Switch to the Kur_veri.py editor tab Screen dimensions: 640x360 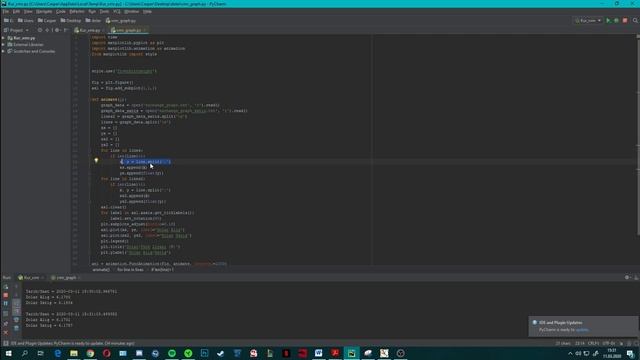88,30
